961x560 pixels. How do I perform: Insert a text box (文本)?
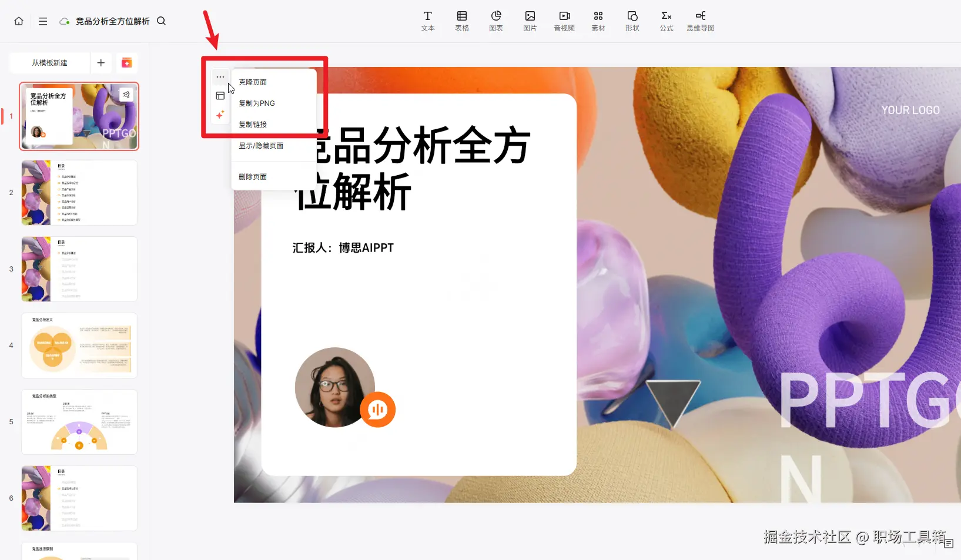pyautogui.click(x=428, y=21)
